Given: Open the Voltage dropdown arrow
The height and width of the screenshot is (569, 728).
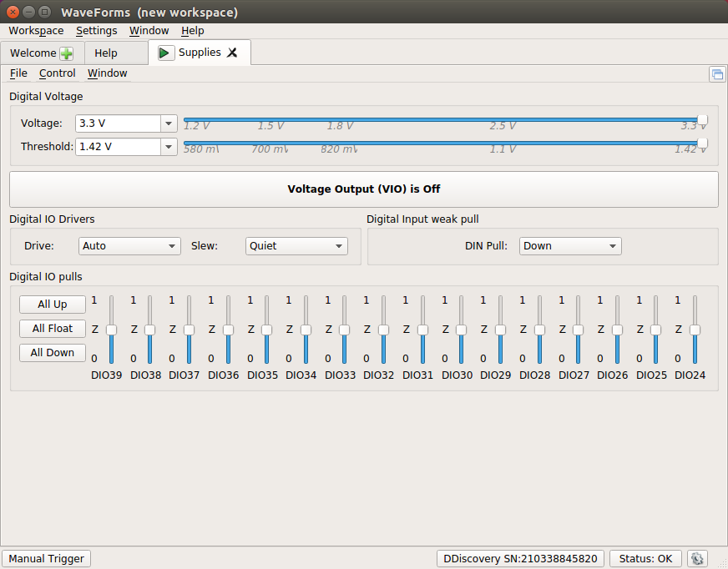Looking at the screenshot, I should 169,123.
